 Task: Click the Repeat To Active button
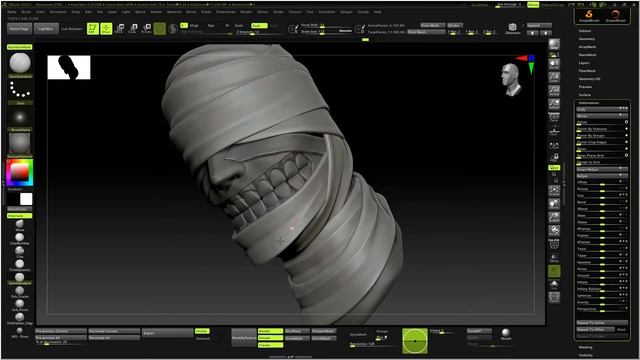(x=602, y=323)
